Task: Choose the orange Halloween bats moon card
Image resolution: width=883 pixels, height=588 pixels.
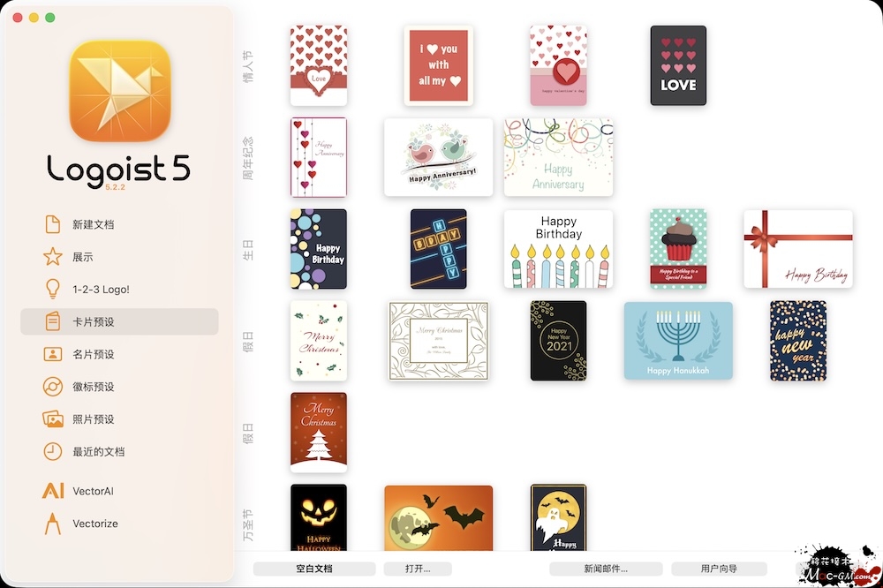Action: (438, 517)
